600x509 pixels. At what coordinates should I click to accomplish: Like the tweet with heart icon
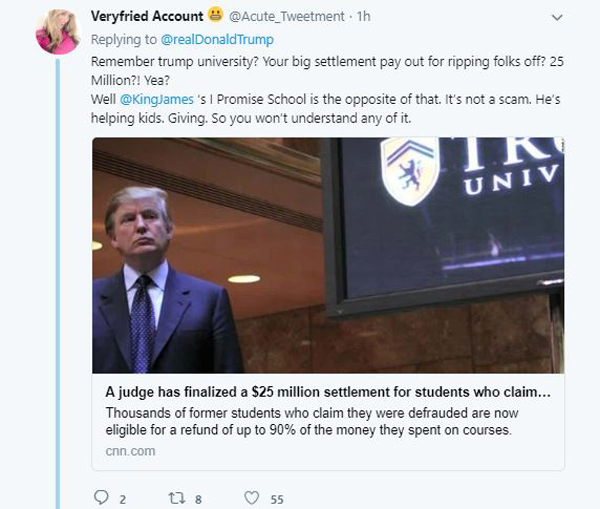(252, 498)
